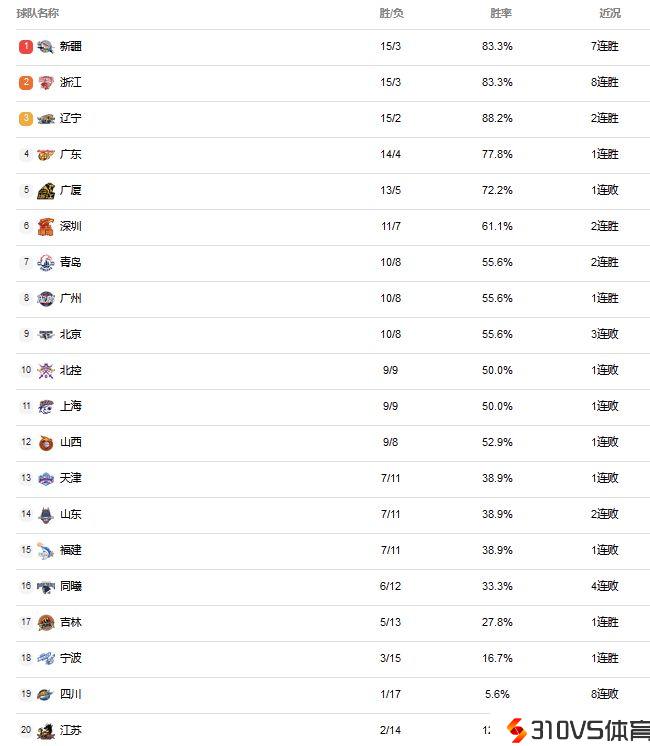Click the 广厦 team logo icon
This screenshot has width=650, height=746.
click(46, 191)
